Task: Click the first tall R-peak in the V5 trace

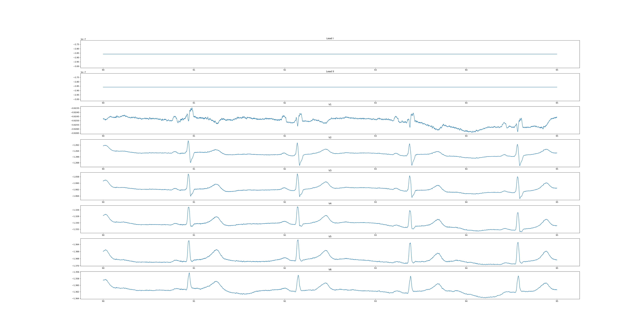Action: point(189,241)
